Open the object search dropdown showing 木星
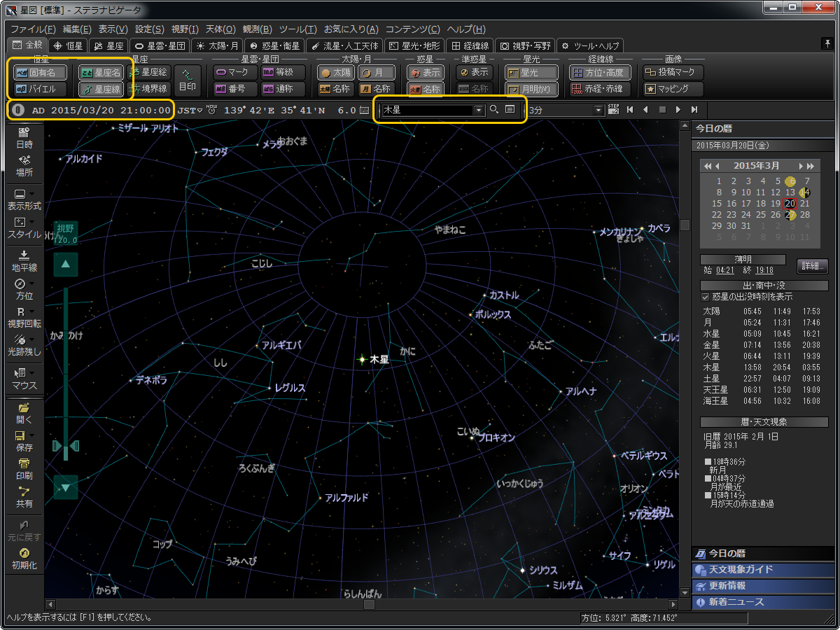840x630 pixels. [479, 110]
